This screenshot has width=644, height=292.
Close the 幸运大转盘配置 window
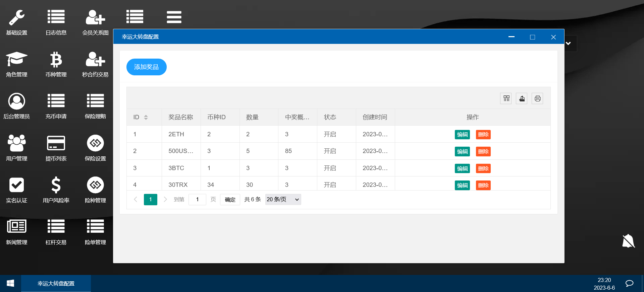click(x=553, y=37)
